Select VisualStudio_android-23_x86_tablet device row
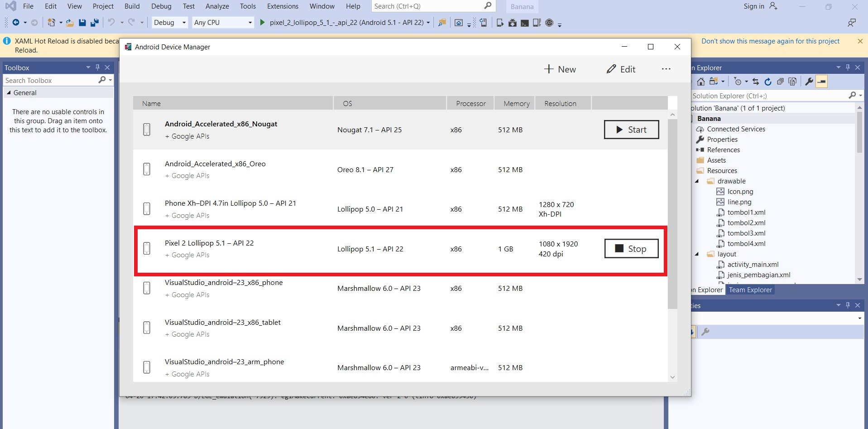Viewport: 868px width, 429px height. click(400, 328)
